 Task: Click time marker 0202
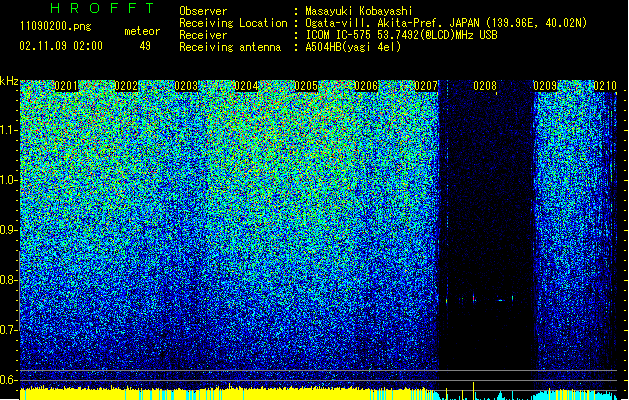[x=126, y=86]
